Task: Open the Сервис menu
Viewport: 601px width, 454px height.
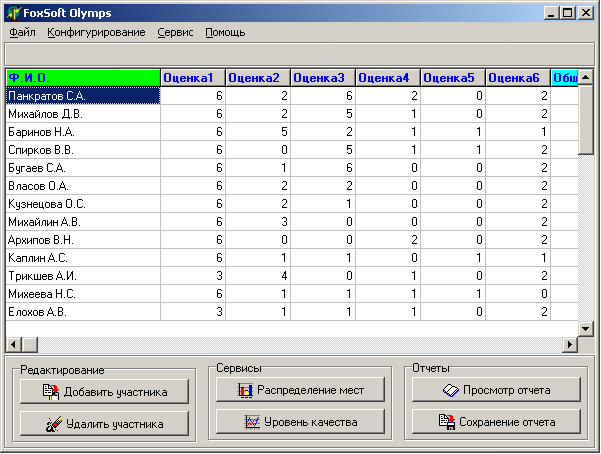Action: click(x=175, y=33)
